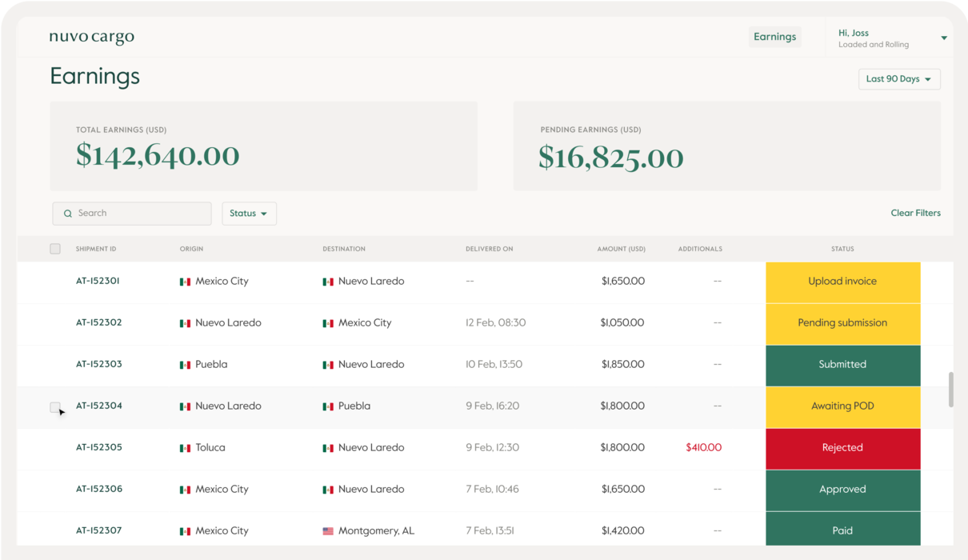
Task: Click Clear Filters
Action: (x=915, y=213)
